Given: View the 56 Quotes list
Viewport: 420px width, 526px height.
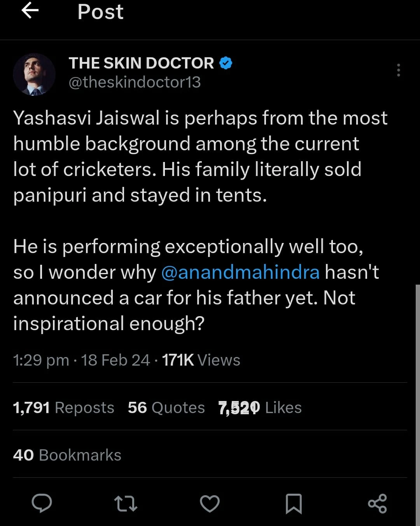Looking at the screenshot, I should coord(166,408).
